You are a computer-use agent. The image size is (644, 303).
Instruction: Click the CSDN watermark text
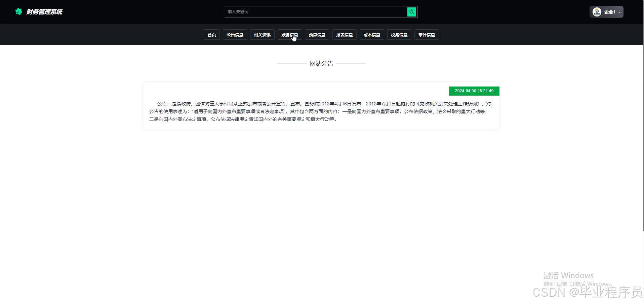tap(588, 293)
